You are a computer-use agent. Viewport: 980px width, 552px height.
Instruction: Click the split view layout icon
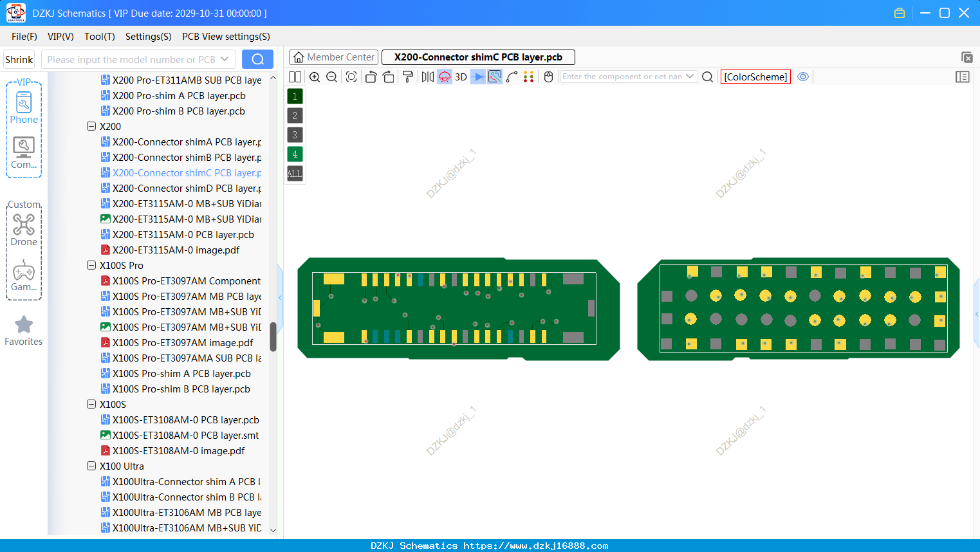click(295, 77)
